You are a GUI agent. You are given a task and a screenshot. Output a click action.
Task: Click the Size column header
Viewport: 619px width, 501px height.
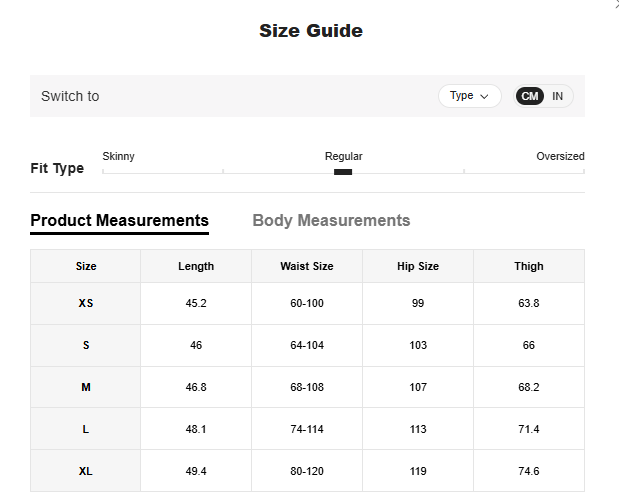click(x=86, y=266)
